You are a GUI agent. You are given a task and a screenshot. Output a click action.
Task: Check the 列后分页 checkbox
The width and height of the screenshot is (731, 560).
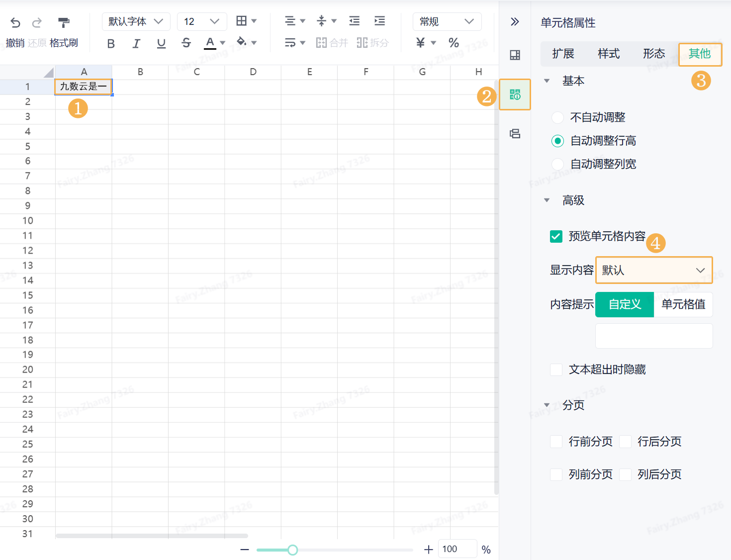point(625,474)
